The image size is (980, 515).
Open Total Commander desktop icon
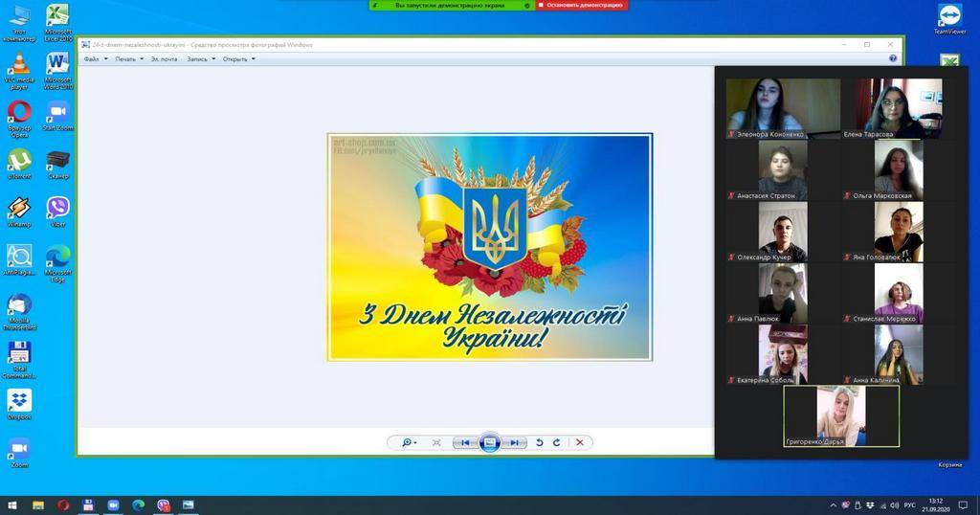[19, 361]
